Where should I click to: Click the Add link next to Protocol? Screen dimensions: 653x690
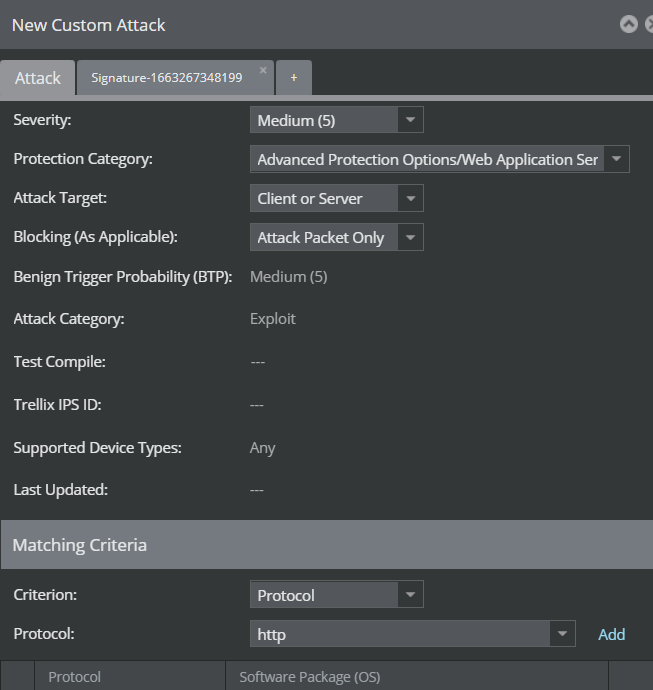click(612, 634)
